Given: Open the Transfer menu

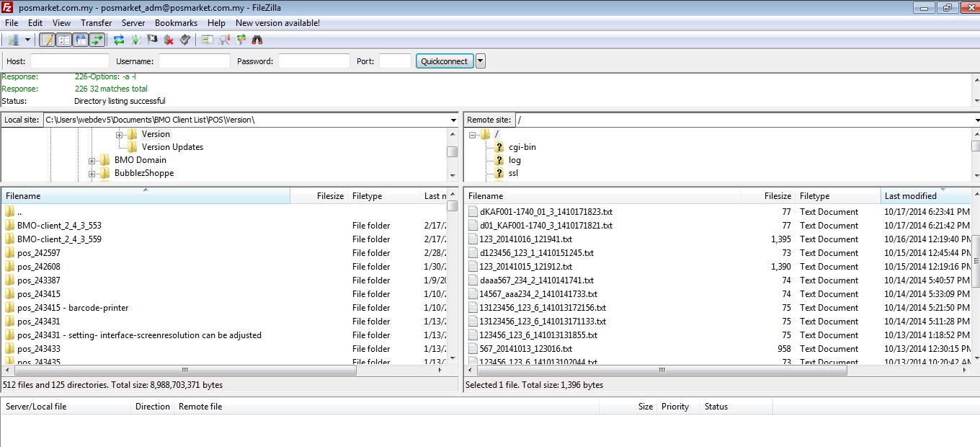Looking at the screenshot, I should click(97, 23).
